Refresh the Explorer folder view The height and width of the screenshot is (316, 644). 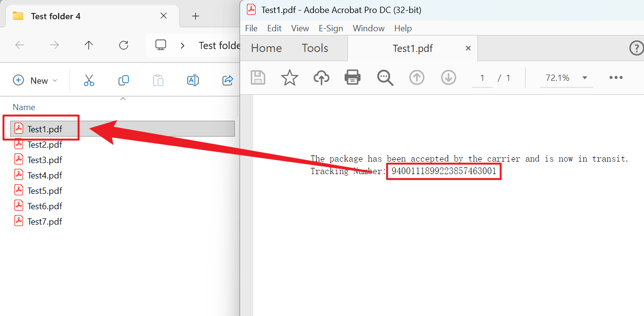pyautogui.click(x=124, y=45)
